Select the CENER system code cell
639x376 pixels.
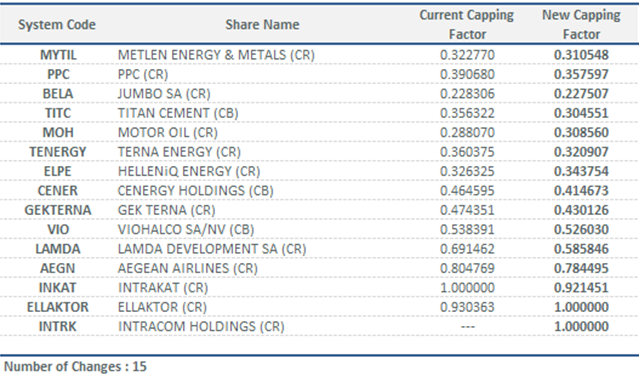tap(58, 191)
